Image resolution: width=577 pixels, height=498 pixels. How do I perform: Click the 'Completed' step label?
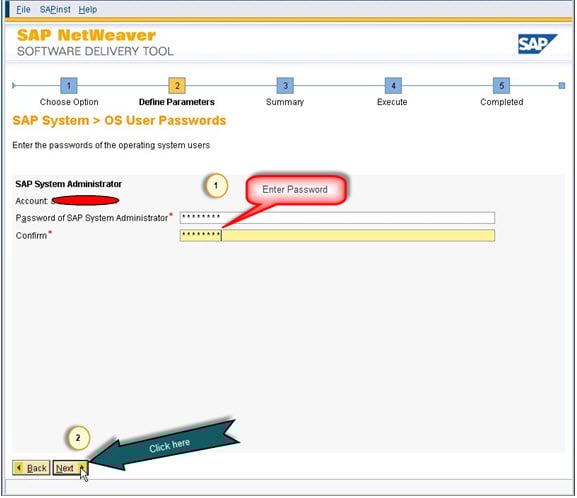502,102
